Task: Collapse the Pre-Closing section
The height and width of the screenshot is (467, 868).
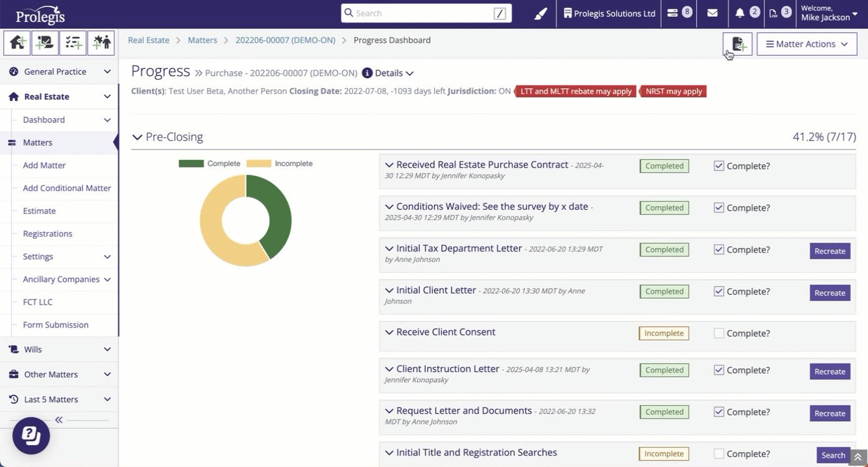Action: (x=137, y=137)
